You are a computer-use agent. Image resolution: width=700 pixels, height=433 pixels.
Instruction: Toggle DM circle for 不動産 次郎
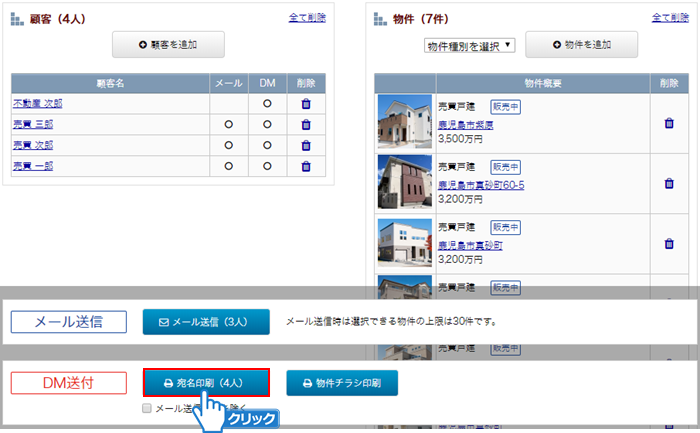[x=267, y=104]
